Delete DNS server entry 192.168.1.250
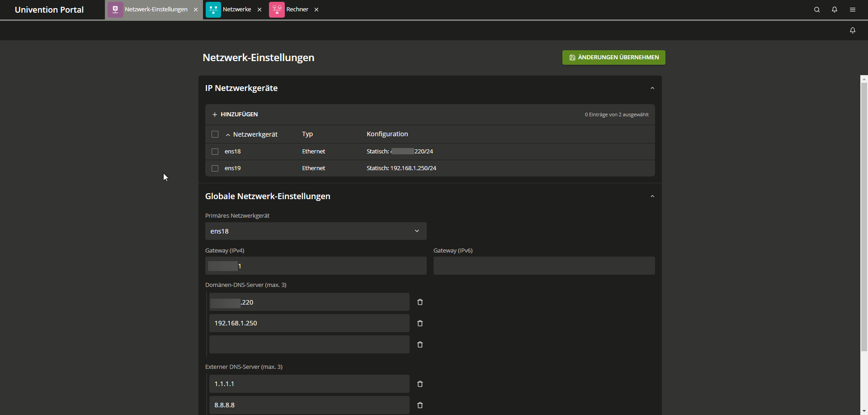The image size is (868, 415). [420, 323]
